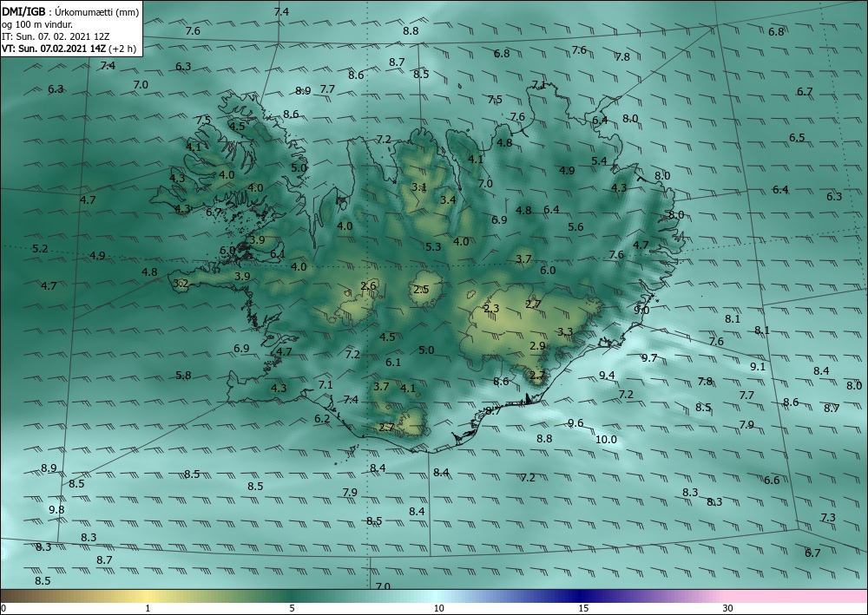Click the '0' label on the color scale
The width and height of the screenshot is (868, 615).
pyautogui.click(x=3, y=608)
